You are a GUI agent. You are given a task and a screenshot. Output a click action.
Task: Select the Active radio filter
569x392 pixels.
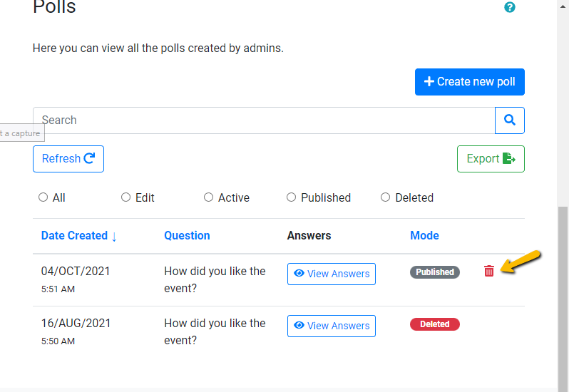[x=209, y=197]
